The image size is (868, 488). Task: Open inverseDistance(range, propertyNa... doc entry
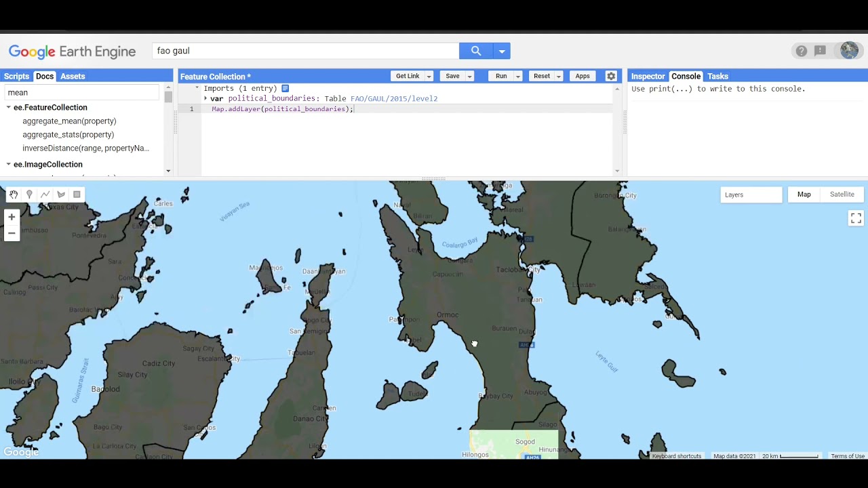pos(85,148)
